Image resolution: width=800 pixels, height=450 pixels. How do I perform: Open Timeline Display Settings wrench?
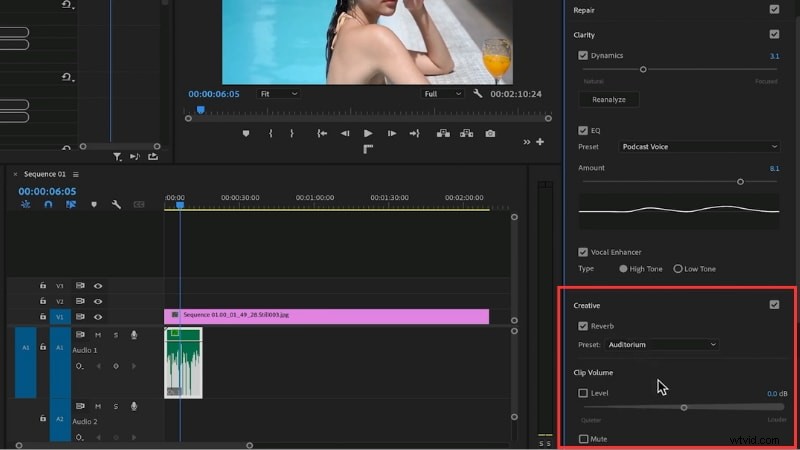116,205
